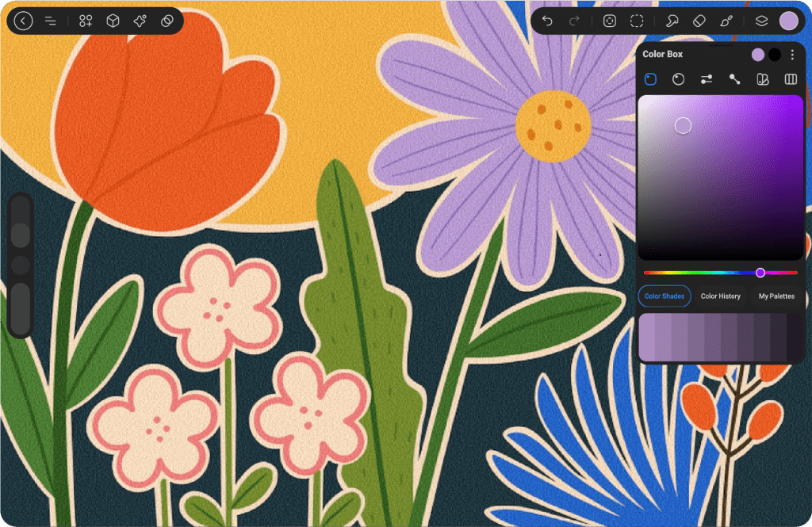This screenshot has width=812, height=527.
Task: Switch to the Color History tab
Action: pos(720,296)
